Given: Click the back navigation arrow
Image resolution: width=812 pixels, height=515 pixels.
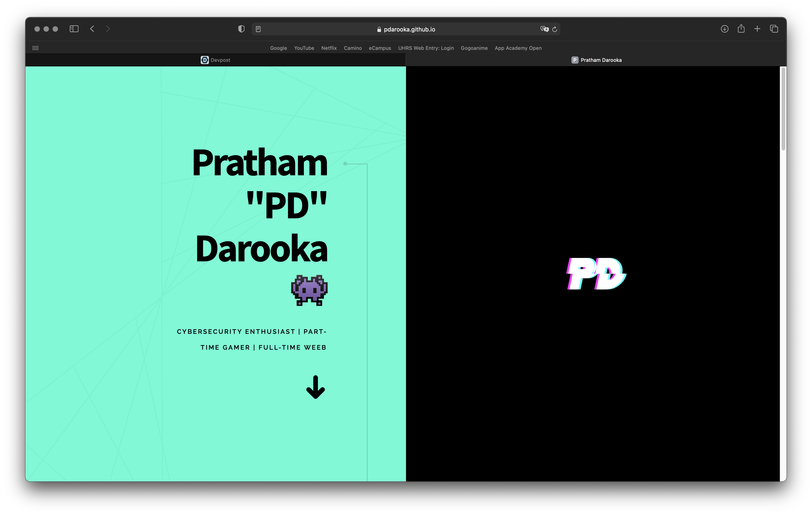Looking at the screenshot, I should [92, 29].
